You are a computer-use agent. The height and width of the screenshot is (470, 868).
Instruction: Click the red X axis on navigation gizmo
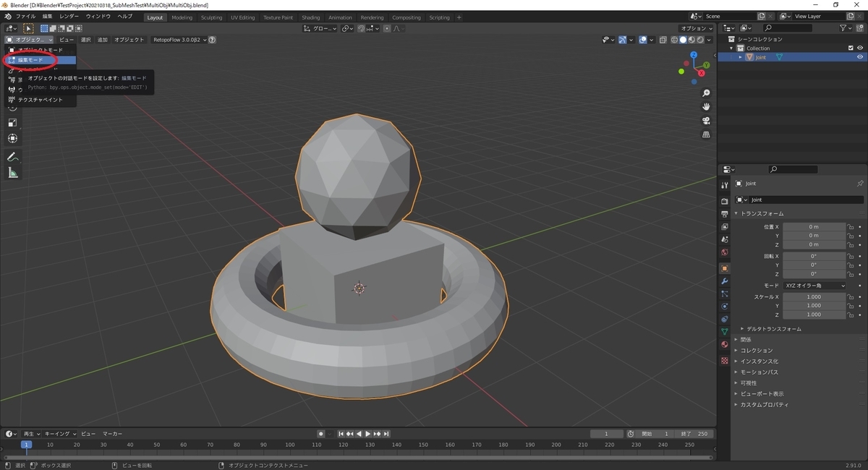[x=701, y=73]
